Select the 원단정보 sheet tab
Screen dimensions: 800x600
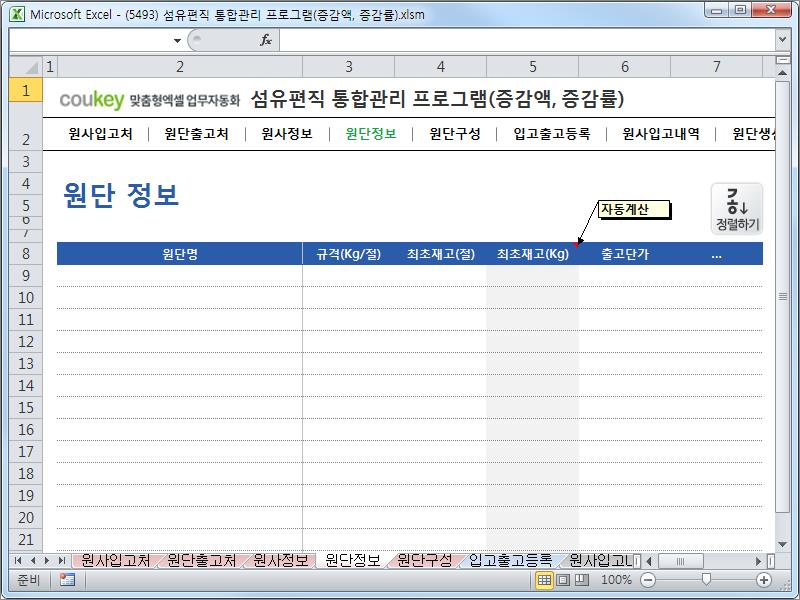(x=353, y=561)
